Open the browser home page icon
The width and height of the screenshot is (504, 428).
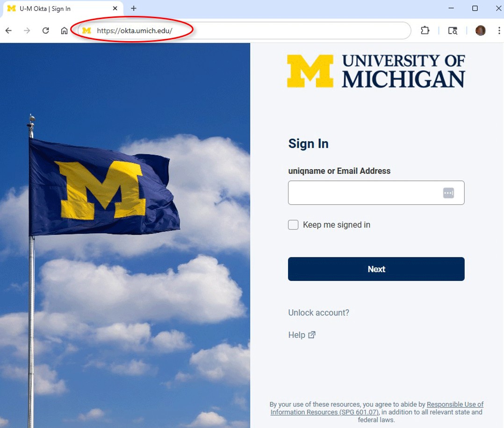pos(65,30)
